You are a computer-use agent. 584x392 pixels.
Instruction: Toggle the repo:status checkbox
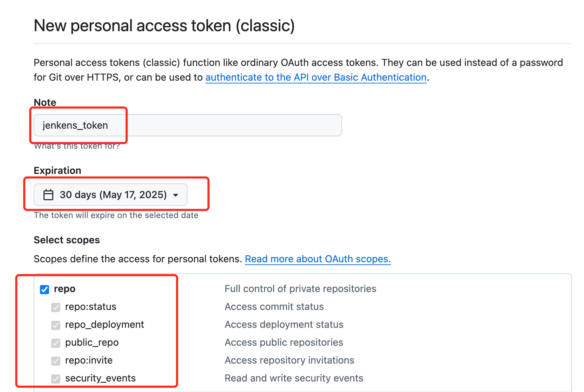click(56, 307)
